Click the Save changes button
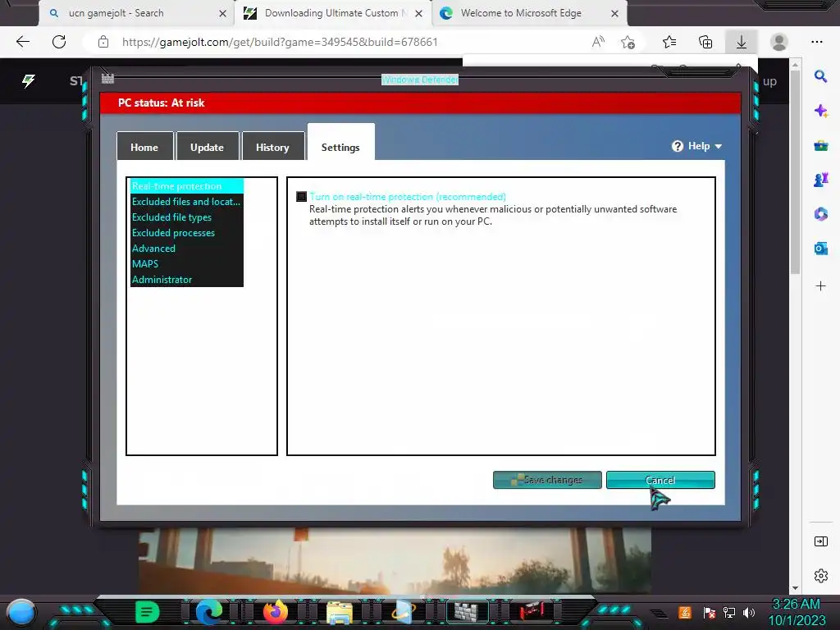The height and width of the screenshot is (630, 840). [x=547, y=480]
